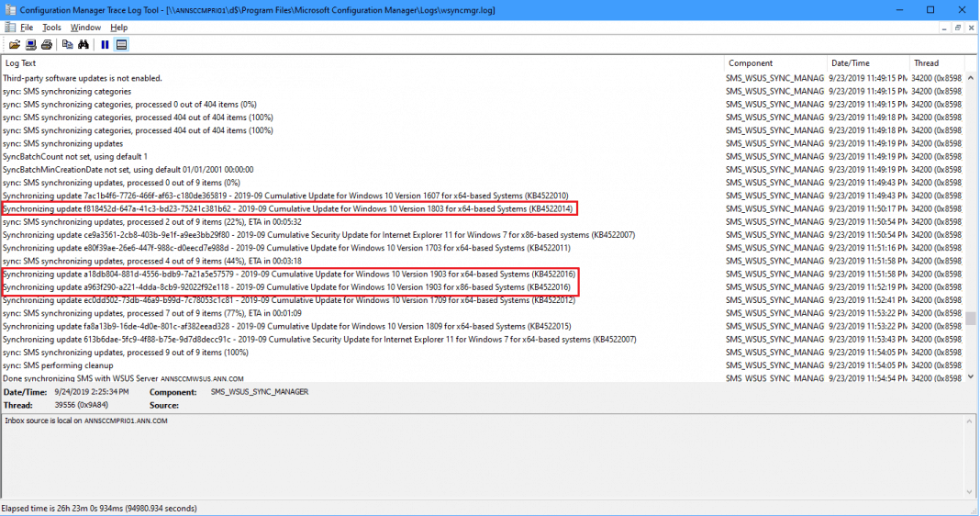Click the Open on Server computer icon
The height and width of the screenshot is (516, 980).
tap(30, 44)
